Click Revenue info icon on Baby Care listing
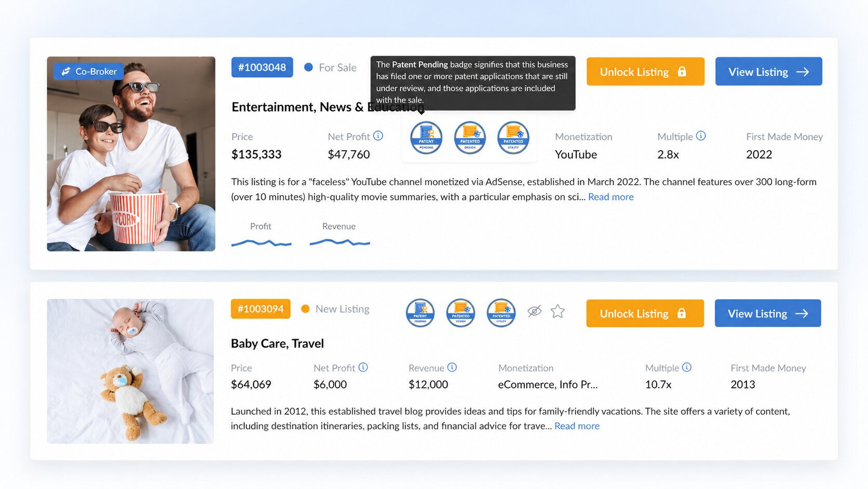 click(452, 367)
